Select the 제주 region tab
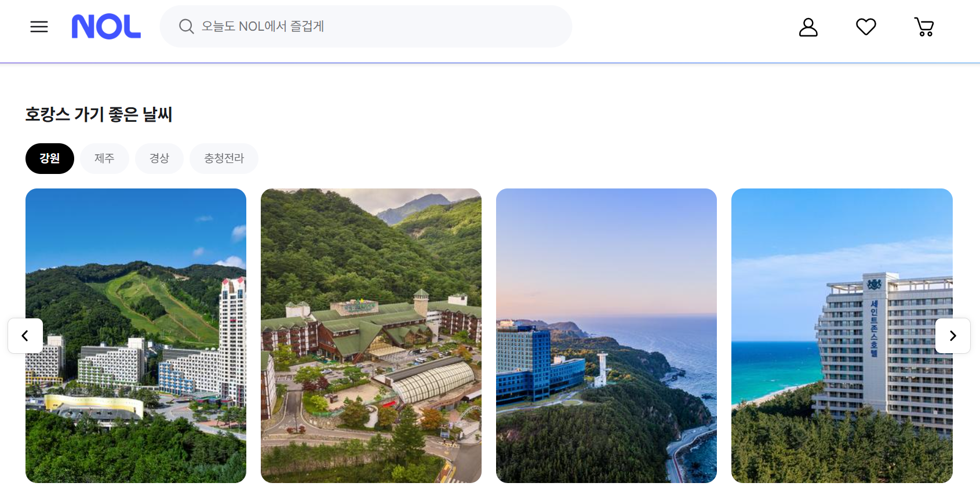 (x=104, y=158)
